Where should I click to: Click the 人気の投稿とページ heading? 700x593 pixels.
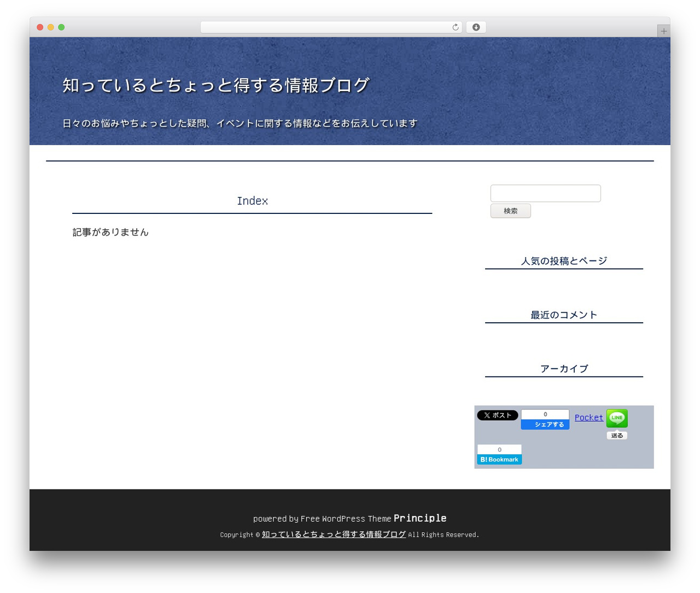tap(564, 261)
